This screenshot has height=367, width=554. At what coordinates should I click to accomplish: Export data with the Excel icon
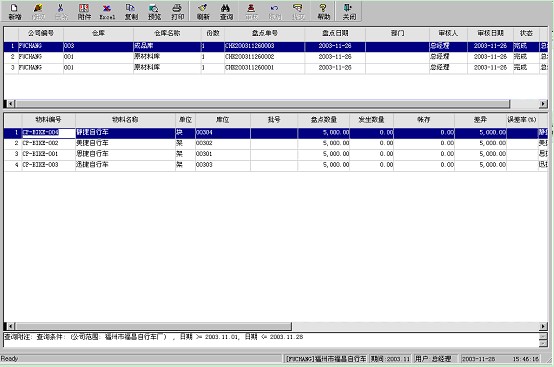(x=107, y=12)
